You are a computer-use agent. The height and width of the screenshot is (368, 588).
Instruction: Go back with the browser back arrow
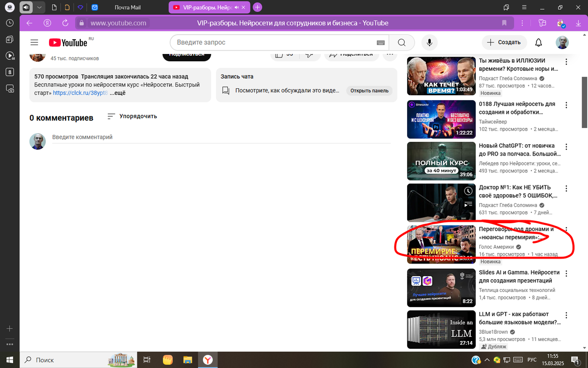29,23
